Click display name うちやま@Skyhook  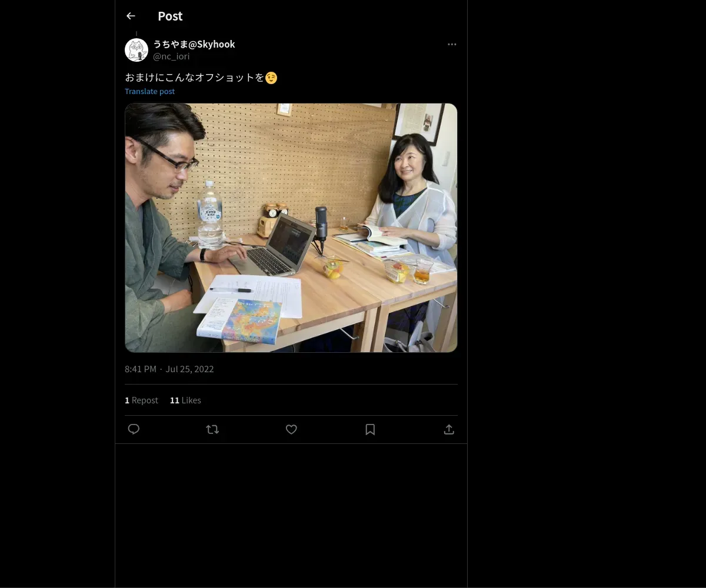pyautogui.click(x=194, y=44)
